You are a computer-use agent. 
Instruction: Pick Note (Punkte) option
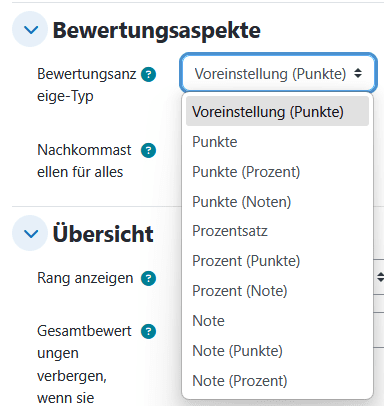pyautogui.click(x=277, y=351)
